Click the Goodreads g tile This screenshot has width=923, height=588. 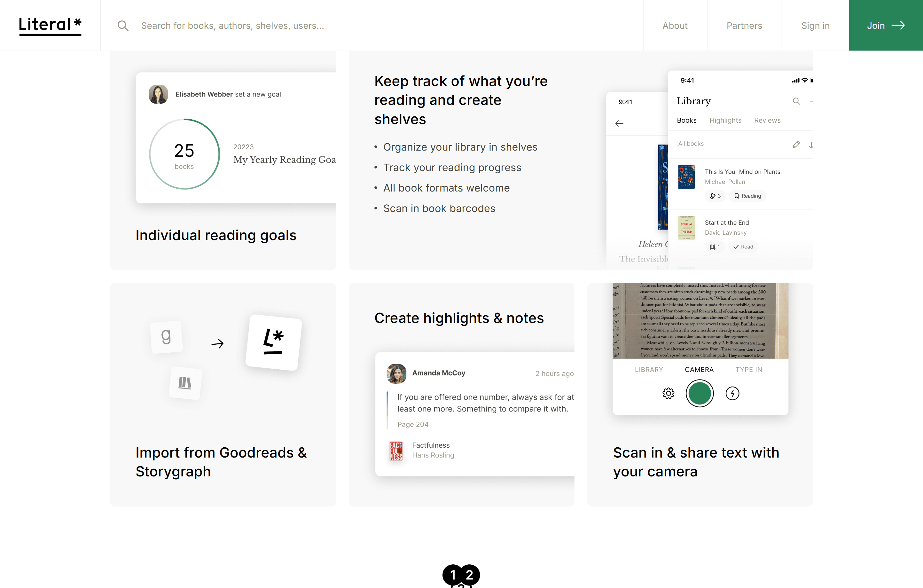click(x=166, y=337)
